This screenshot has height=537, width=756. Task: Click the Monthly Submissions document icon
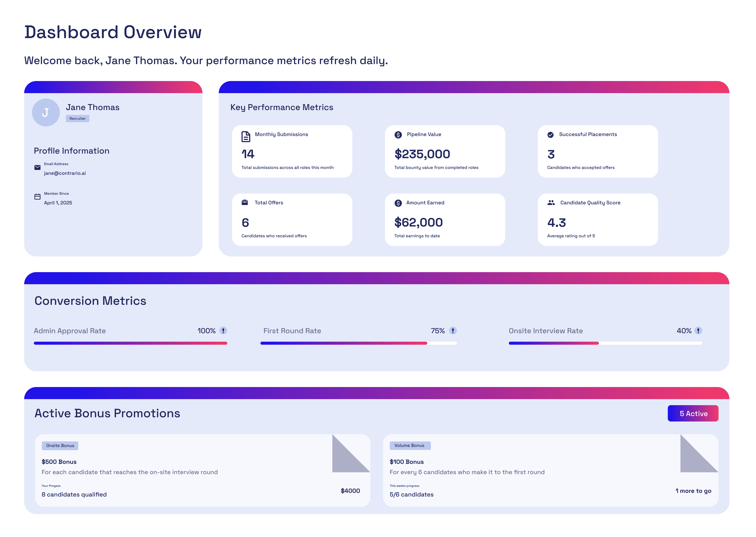click(x=246, y=137)
